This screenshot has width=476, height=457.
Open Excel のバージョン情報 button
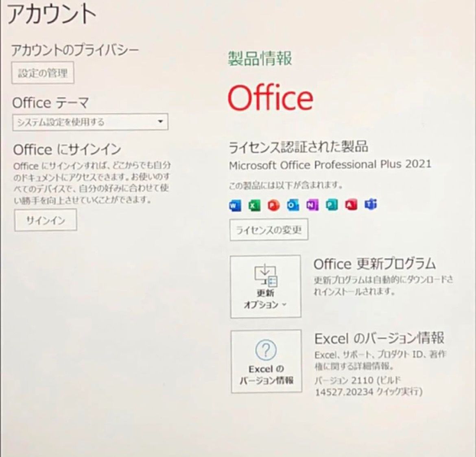(x=266, y=361)
